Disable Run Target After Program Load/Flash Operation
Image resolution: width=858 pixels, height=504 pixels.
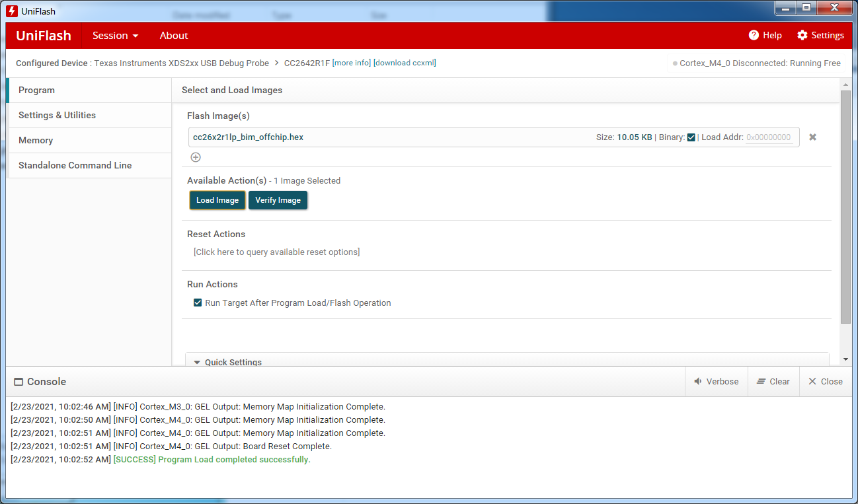click(x=198, y=303)
